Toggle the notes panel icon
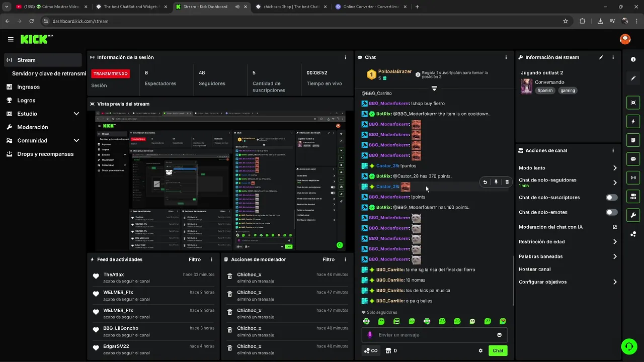Viewport: 644px width, 362px height. 633,140
